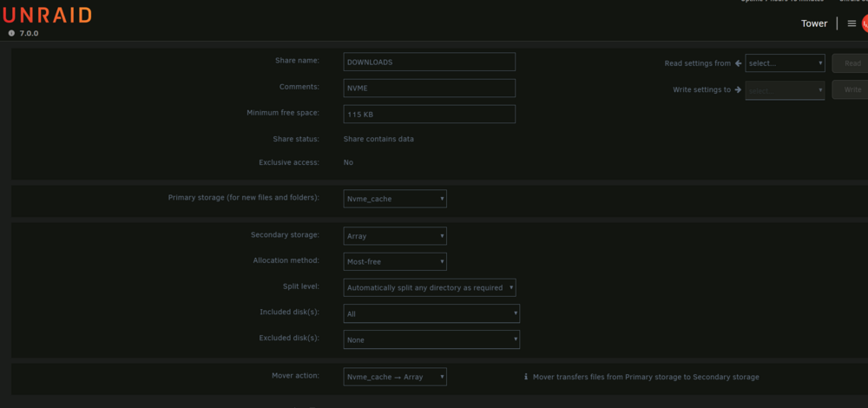Open the Mover action dropdown
868x408 pixels.
click(395, 377)
